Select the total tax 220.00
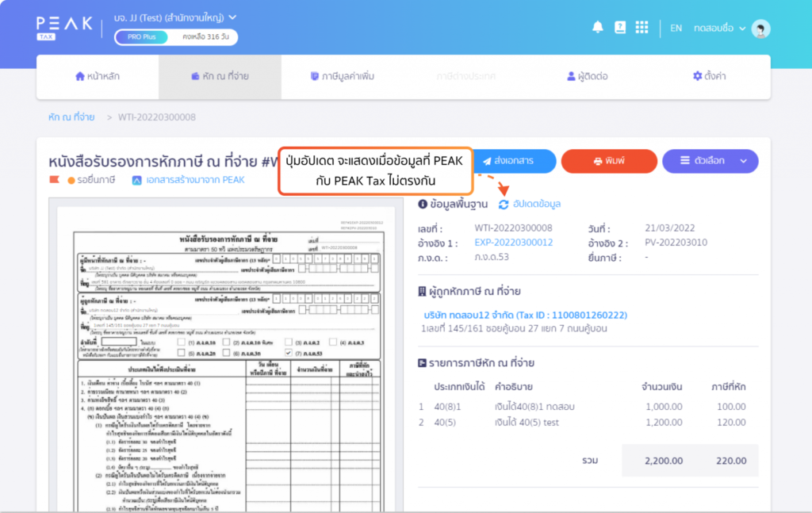Screen dimensions: 812x513 pos(731,461)
